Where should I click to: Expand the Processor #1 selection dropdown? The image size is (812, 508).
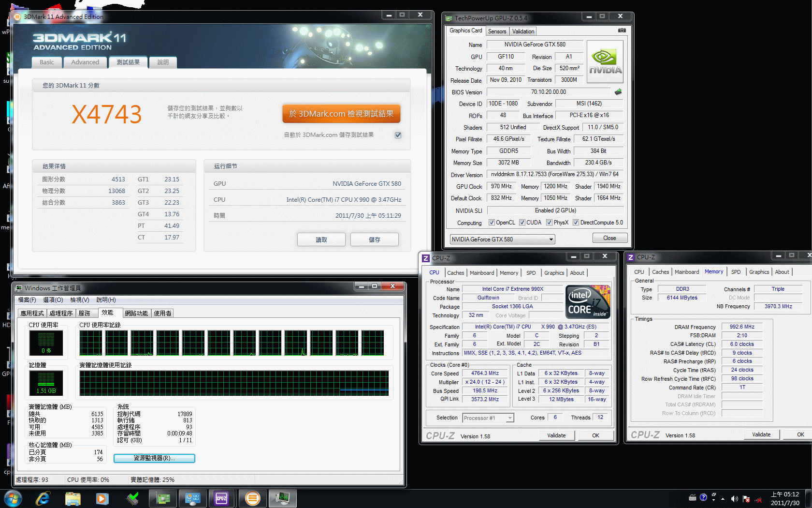[x=488, y=418]
